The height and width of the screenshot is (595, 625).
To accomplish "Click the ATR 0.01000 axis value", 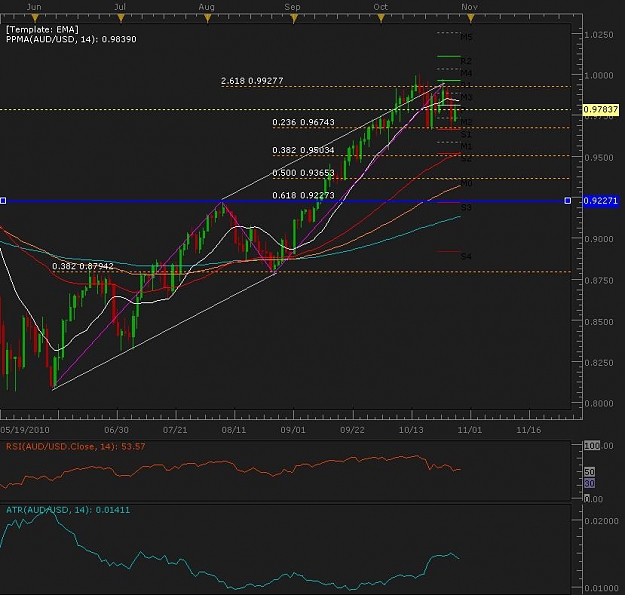I will click(601, 588).
